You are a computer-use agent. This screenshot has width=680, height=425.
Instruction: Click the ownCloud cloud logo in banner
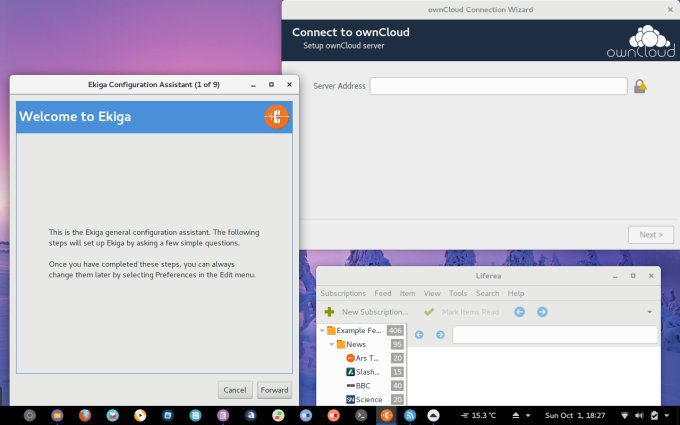pos(641,41)
